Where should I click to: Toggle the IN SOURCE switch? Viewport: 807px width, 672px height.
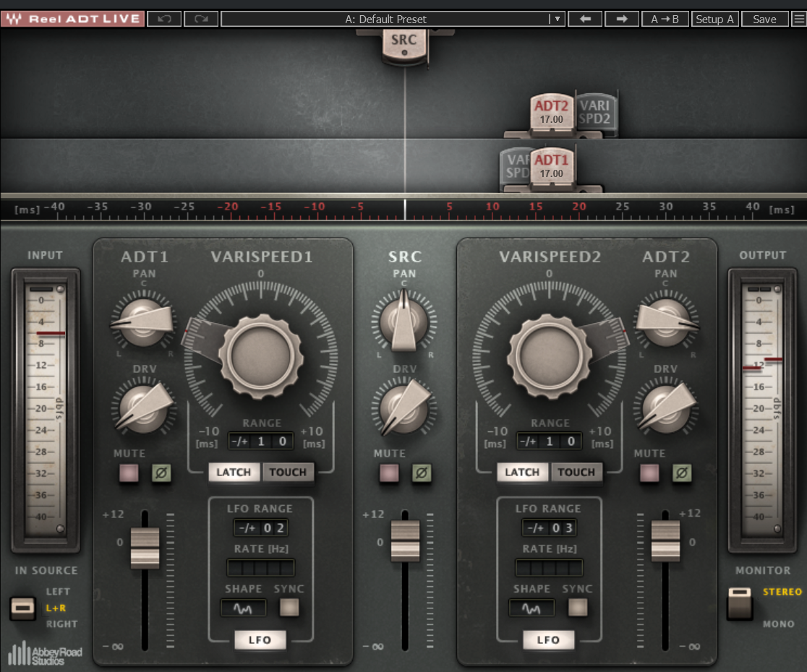tap(22, 608)
